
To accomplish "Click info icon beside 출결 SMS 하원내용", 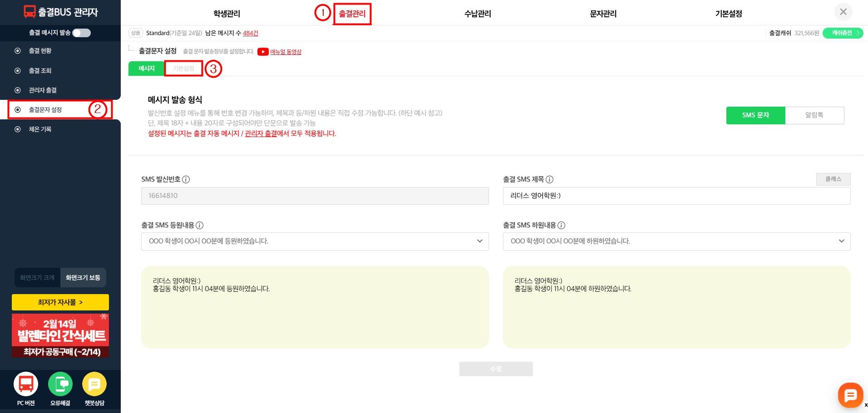I will [561, 225].
